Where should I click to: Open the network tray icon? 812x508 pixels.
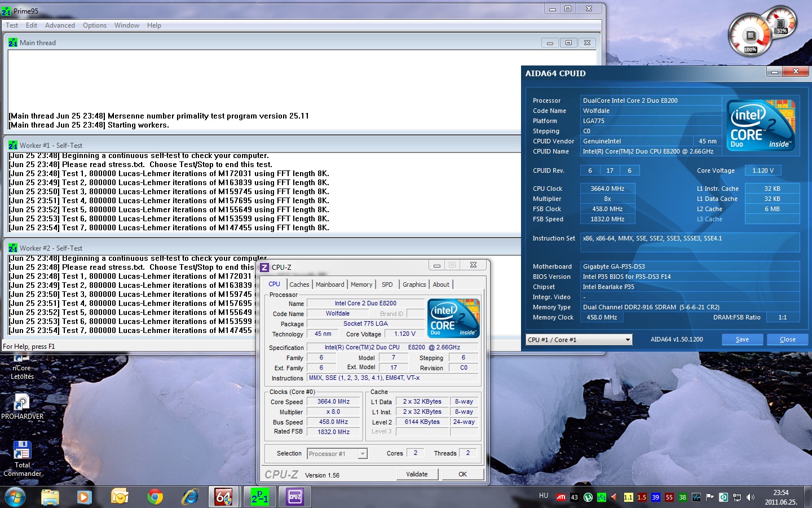coord(736,497)
